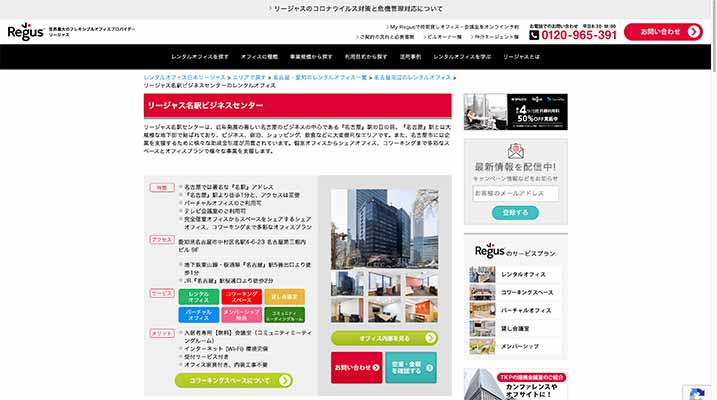This screenshot has height=400, width=717.
Task: Click the Regus logo in header
Action: tap(26, 32)
